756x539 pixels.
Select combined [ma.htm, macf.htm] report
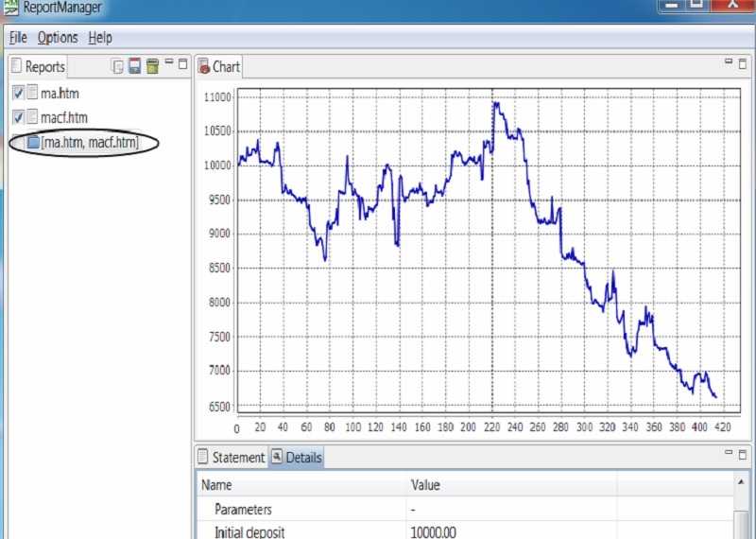pyautogui.click(x=90, y=143)
